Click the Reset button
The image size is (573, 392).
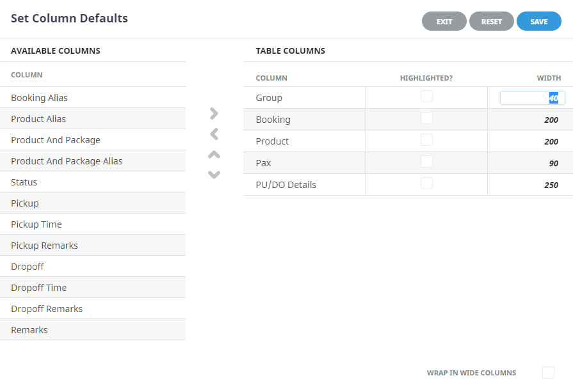coord(492,22)
